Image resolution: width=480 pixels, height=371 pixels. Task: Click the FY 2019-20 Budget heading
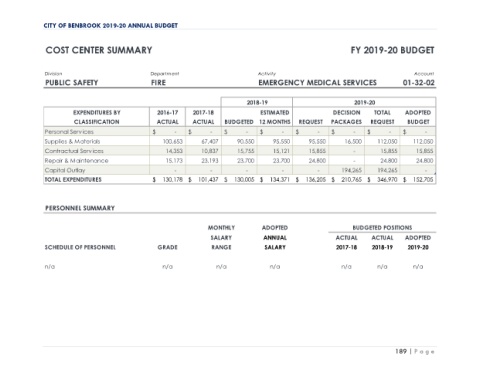click(392, 50)
